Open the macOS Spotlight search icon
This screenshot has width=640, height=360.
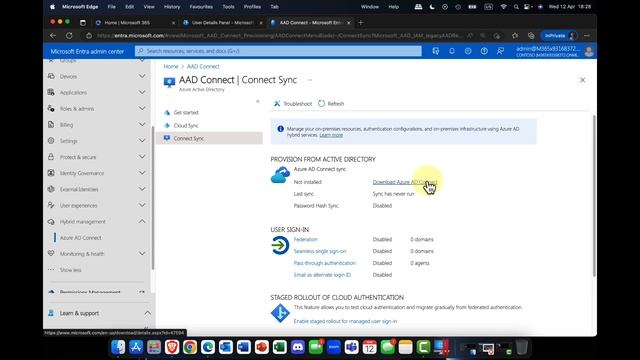coord(516,7)
